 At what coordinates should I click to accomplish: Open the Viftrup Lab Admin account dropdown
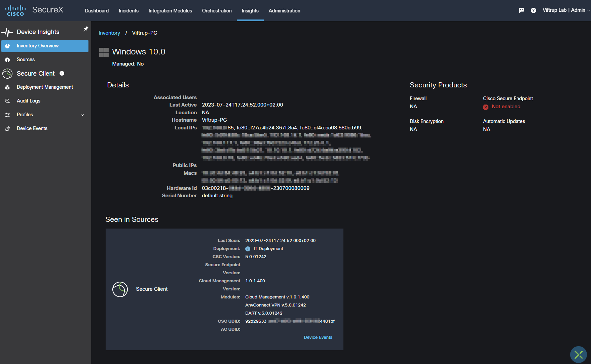coord(566,10)
